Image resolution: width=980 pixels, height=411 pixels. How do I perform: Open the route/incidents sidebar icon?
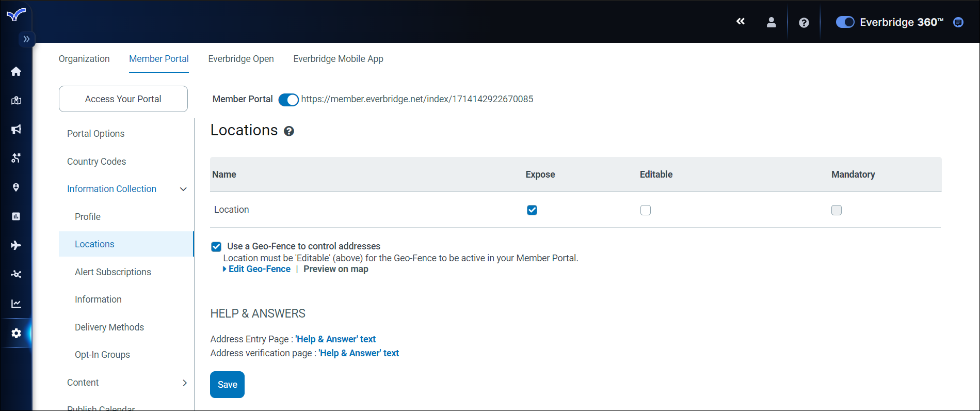point(16,158)
